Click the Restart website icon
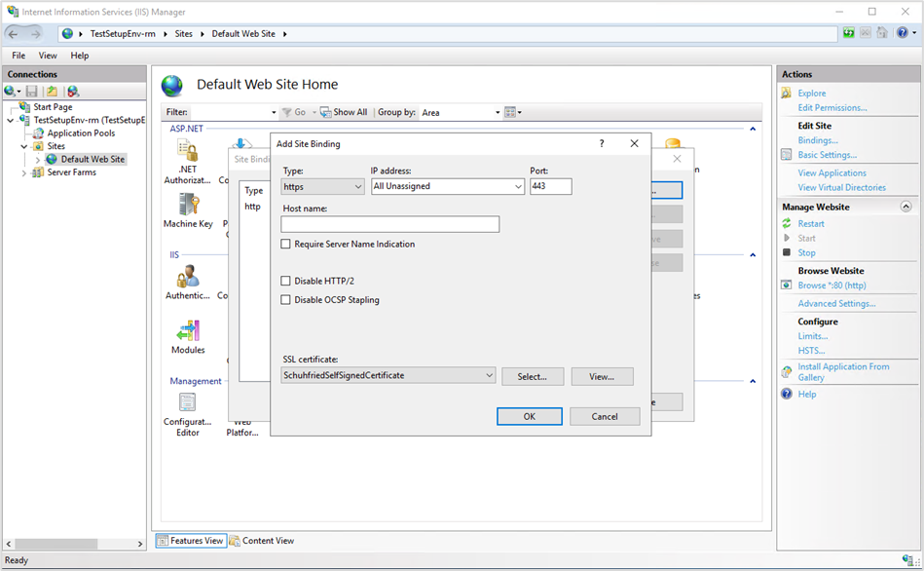This screenshot has width=924, height=571. [x=787, y=223]
